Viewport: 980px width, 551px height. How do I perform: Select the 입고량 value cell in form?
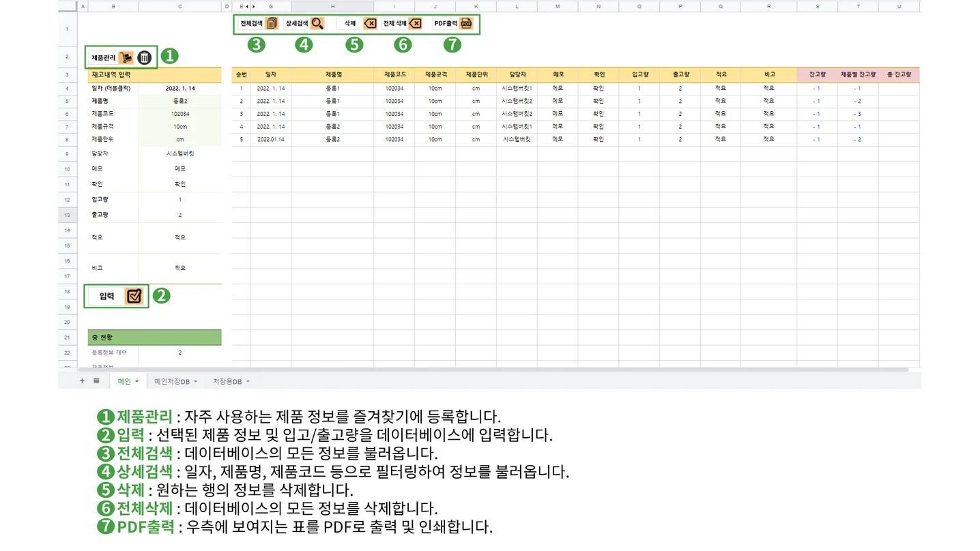click(180, 200)
